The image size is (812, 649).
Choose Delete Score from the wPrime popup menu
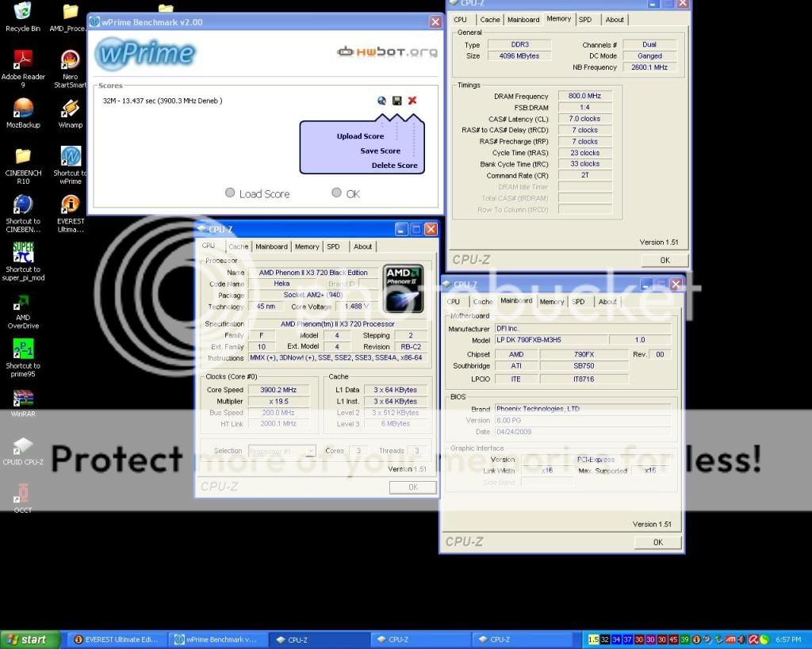(x=395, y=165)
